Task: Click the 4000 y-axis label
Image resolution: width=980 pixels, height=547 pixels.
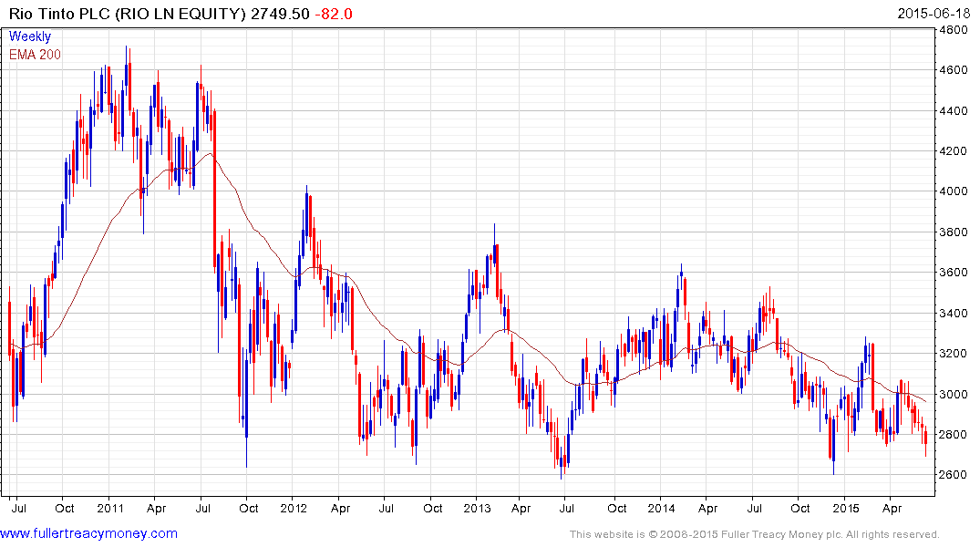Action: click(954, 191)
